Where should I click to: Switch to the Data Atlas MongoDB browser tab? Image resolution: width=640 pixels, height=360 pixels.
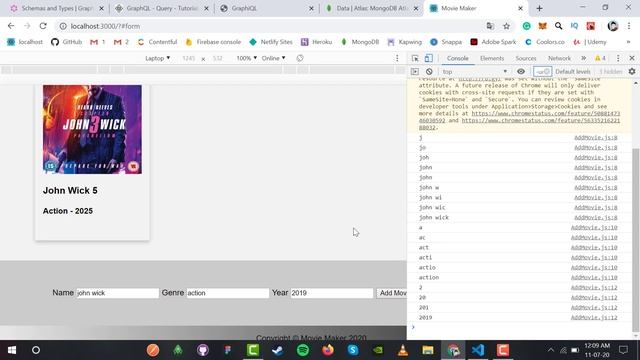coord(371,8)
